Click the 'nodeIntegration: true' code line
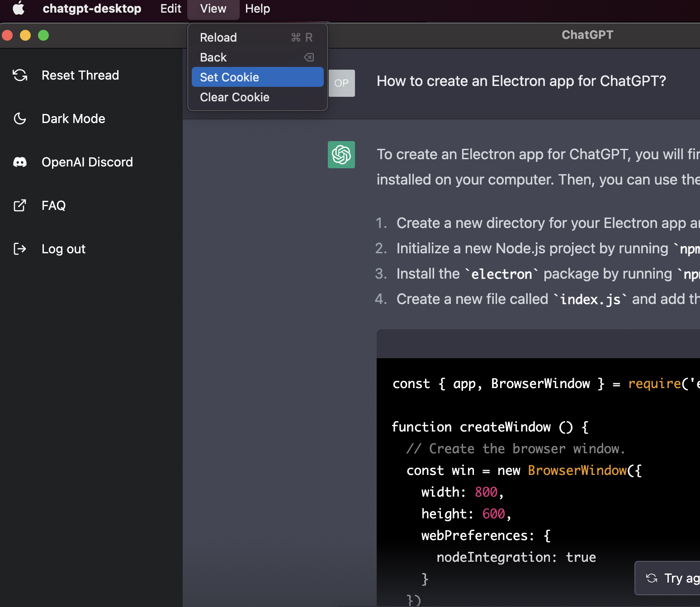This screenshot has width=700, height=607. pyautogui.click(x=516, y=557)
